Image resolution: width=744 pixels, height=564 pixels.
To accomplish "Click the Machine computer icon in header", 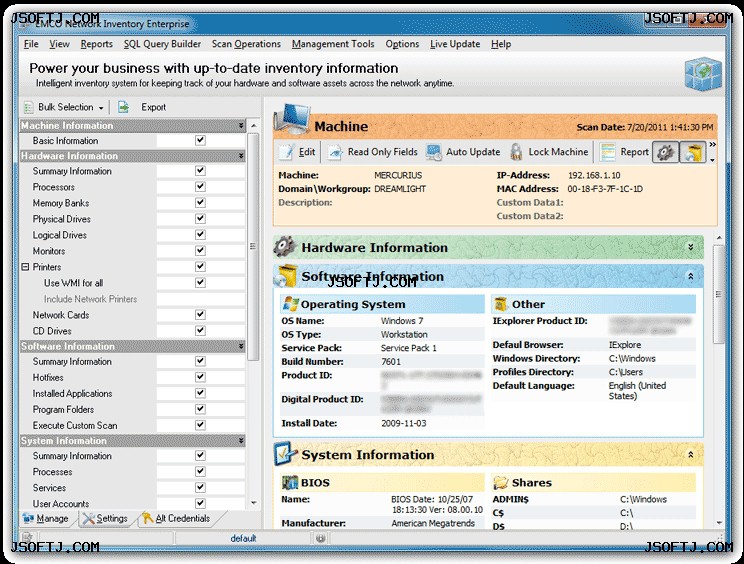I will pyautogui.click(x=292, y=121).
